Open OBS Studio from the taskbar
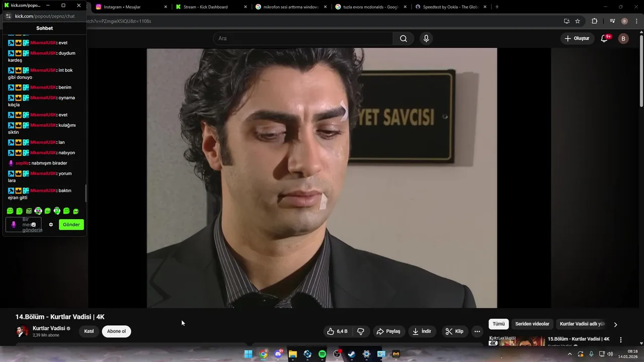This screenshot has width=644, height=362. click(337, 354)
